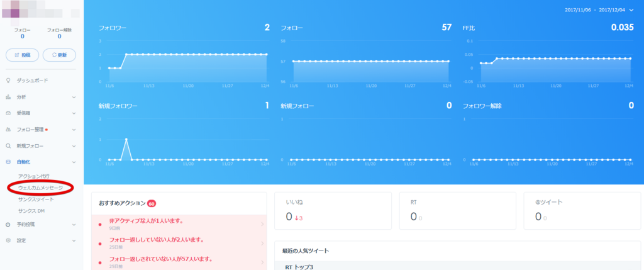This screenshot has width=644, height=270.
Task: Collapse the 自動化 section chevron
Action: tap(74, 163)
